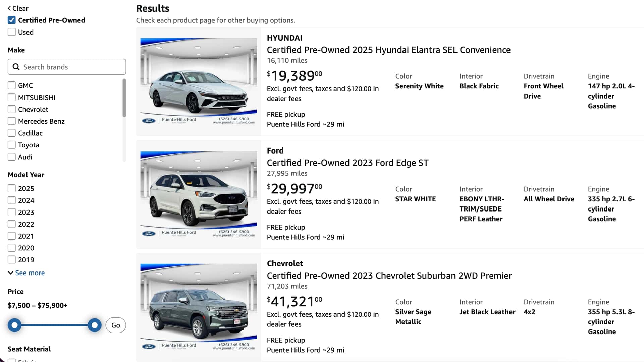Expand See more model years
This screenshot has width=644, height=362.
(x=30, y=273)
